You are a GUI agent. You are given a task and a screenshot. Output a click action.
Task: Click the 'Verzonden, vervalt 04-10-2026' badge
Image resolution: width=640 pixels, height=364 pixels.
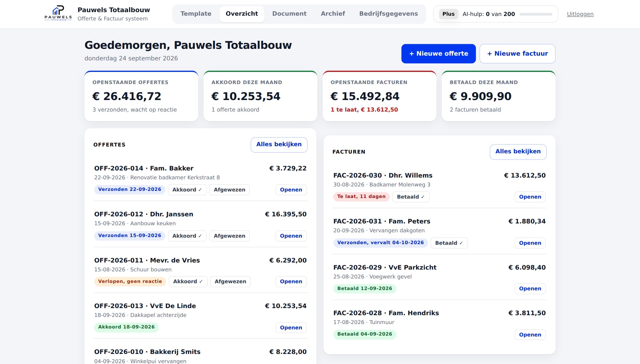(381, 243)
